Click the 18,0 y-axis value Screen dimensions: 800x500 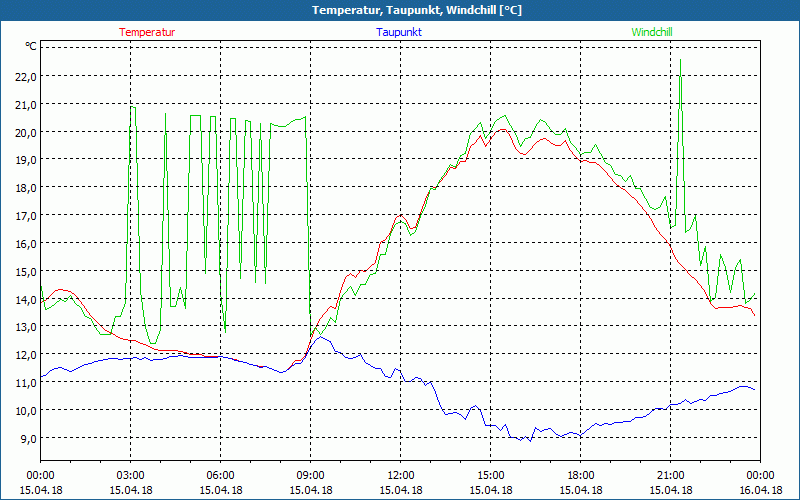(x=27, y=188)
